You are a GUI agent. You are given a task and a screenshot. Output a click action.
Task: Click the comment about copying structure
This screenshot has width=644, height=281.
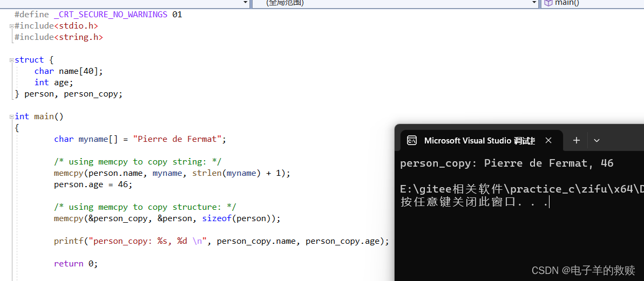pos(145,207)
